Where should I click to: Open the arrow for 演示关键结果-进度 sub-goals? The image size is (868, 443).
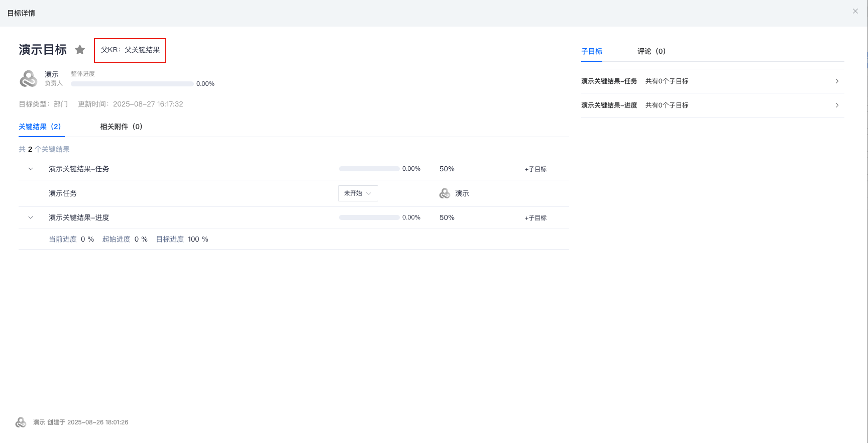click(837, 105)
